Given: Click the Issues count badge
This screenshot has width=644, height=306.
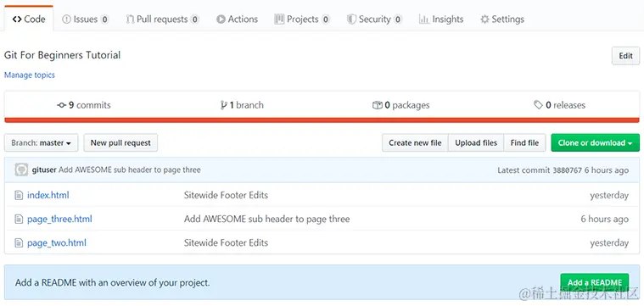Looking at the screenshot, I should pyautogui.click(x=104, y=19).
